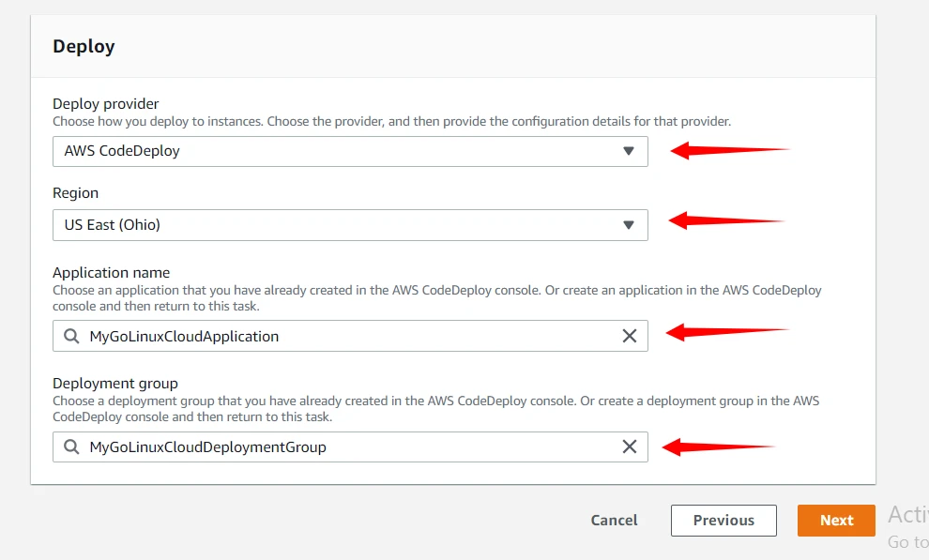This screenshot has width=929, height=560.
Task: Click the Deploy section heading
Action: click(x=84, y=46)
